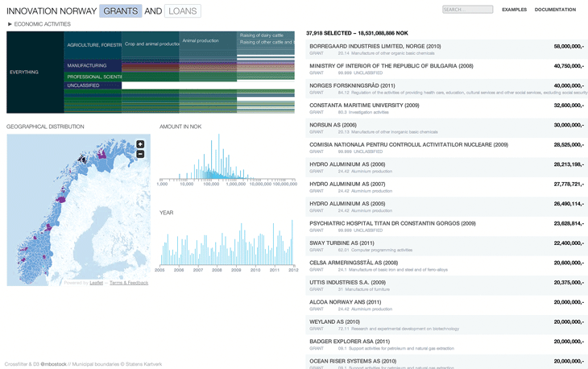The width and height of the screenshot is (588, 369).
Task: Collapse the Economic Activities section triangle
Action: [10, 24]
